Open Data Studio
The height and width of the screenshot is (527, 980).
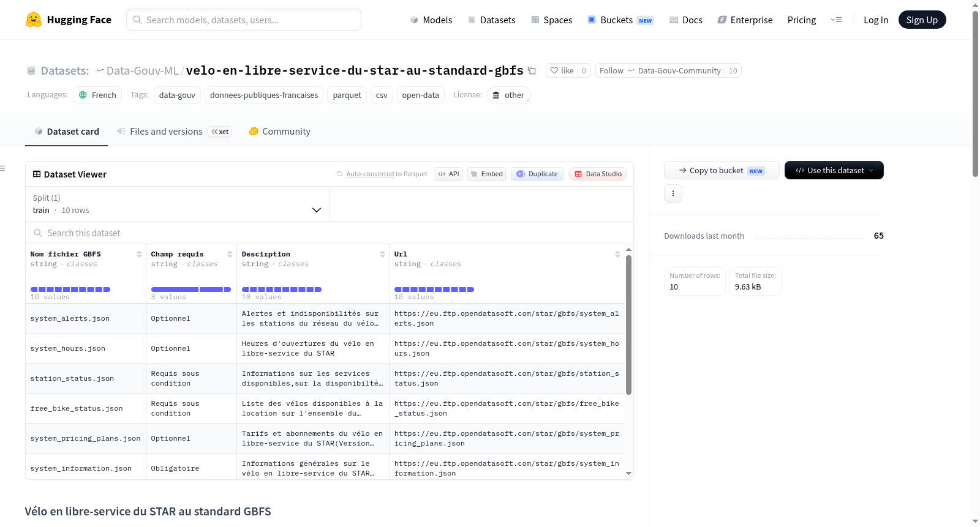[598, 174]
